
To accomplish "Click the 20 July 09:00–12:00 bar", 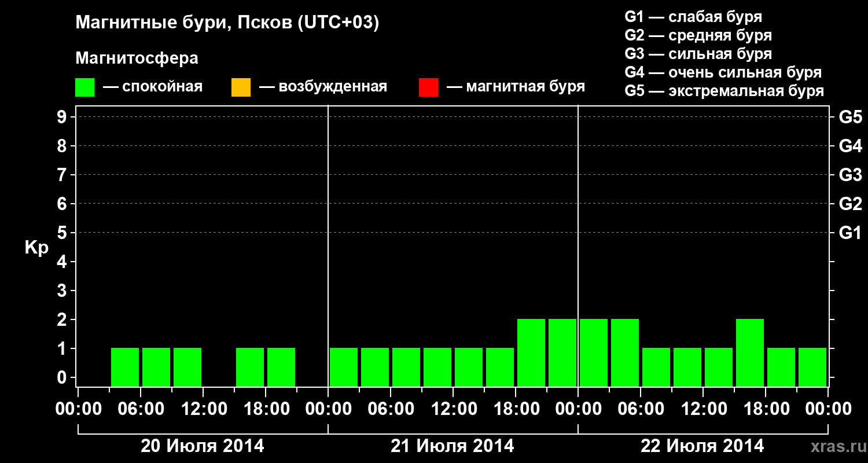I will click(x=187, y=367).
